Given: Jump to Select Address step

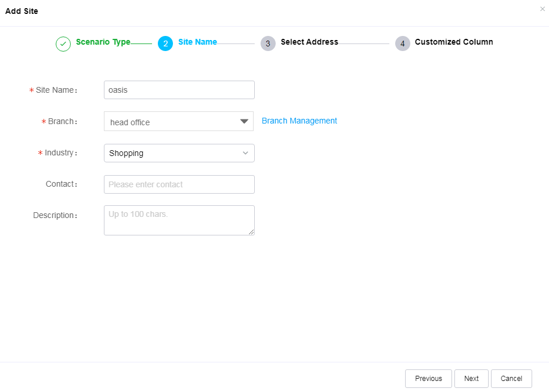Looking at the screenshot, I should click(x=309, y=42).
